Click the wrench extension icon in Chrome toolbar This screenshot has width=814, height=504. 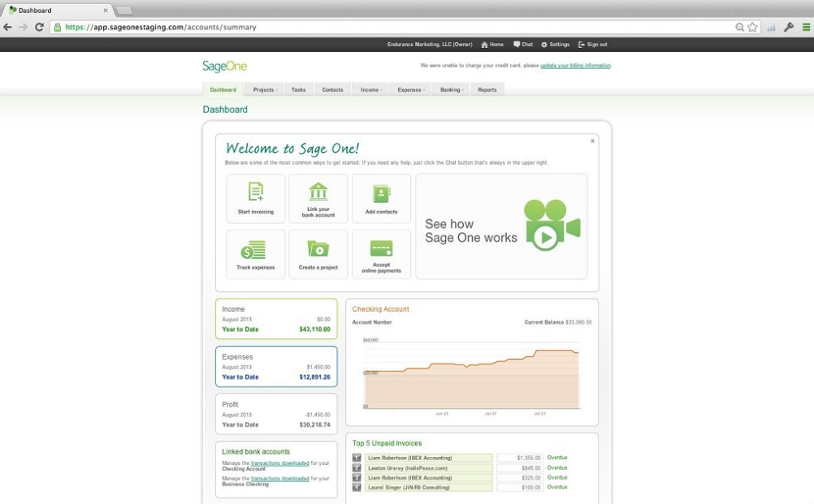point(789,27)
